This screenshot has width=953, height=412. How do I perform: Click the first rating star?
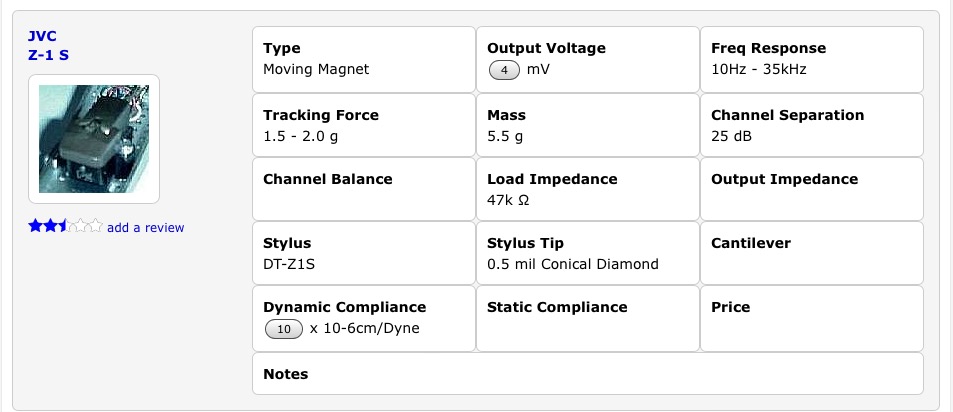[x=35, y=227]
